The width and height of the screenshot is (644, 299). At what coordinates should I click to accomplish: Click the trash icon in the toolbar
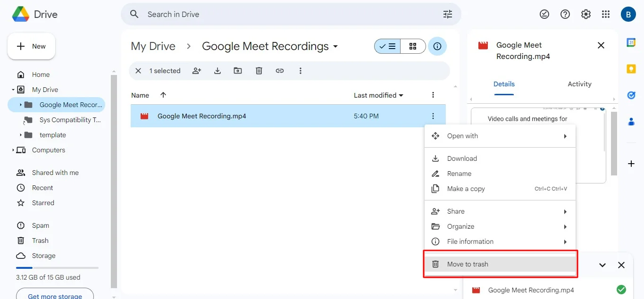(259, 70)
